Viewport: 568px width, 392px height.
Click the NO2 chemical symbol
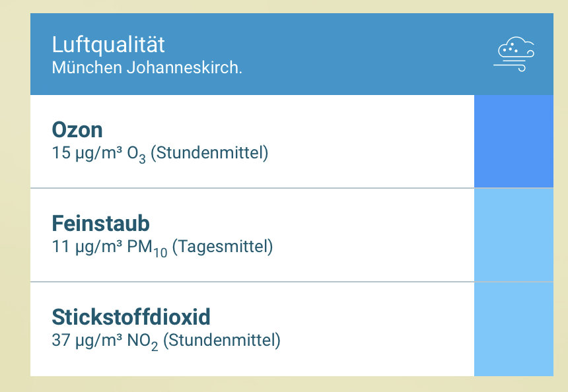[143, 343]
